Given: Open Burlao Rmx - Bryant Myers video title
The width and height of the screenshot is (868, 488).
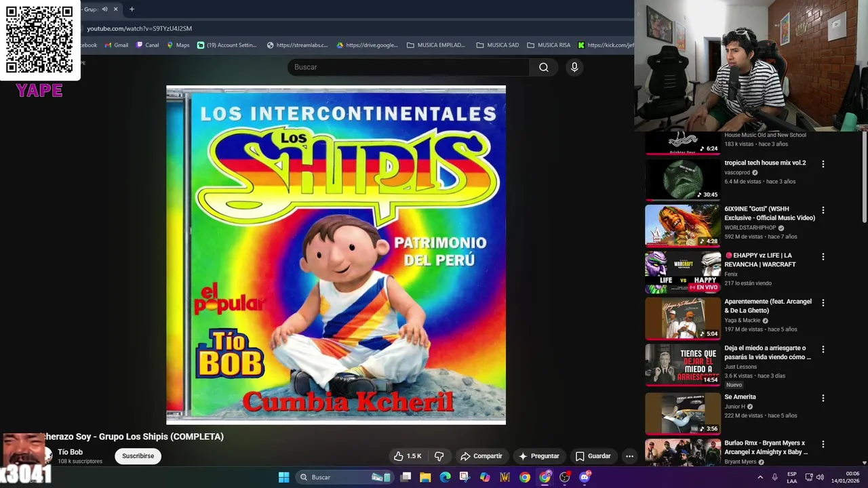Looking at the screenshot, I should tap(766, 447).
